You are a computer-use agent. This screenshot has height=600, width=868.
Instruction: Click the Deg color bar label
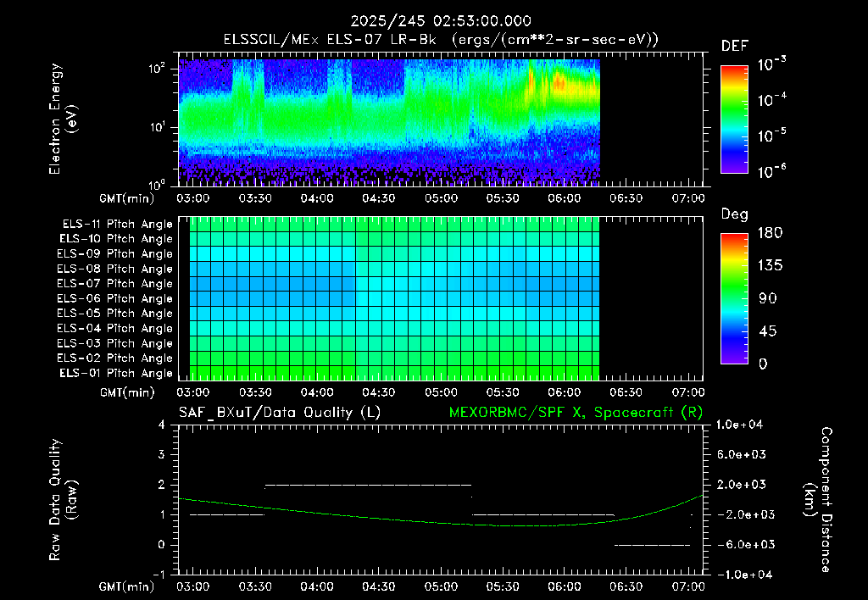[735, 214]
